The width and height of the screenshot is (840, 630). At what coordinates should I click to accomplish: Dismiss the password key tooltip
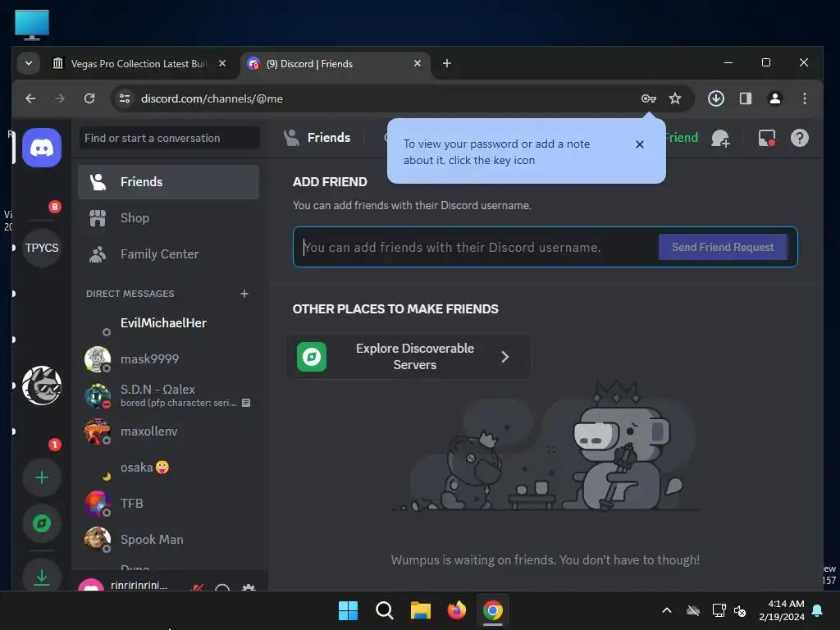(x=639, y=144)
